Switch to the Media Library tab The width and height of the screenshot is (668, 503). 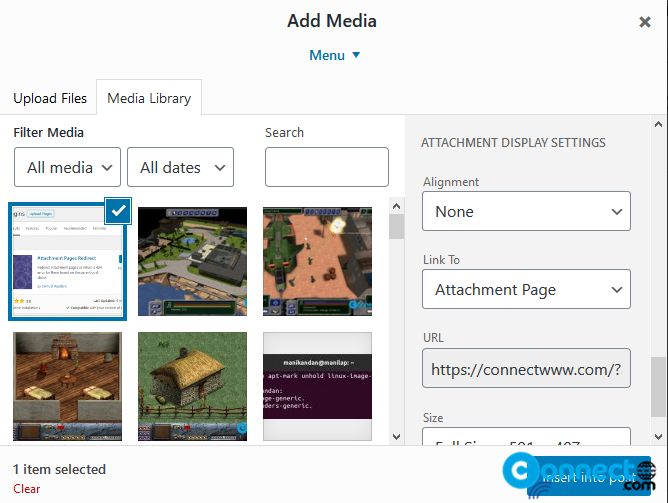(149, 98)
